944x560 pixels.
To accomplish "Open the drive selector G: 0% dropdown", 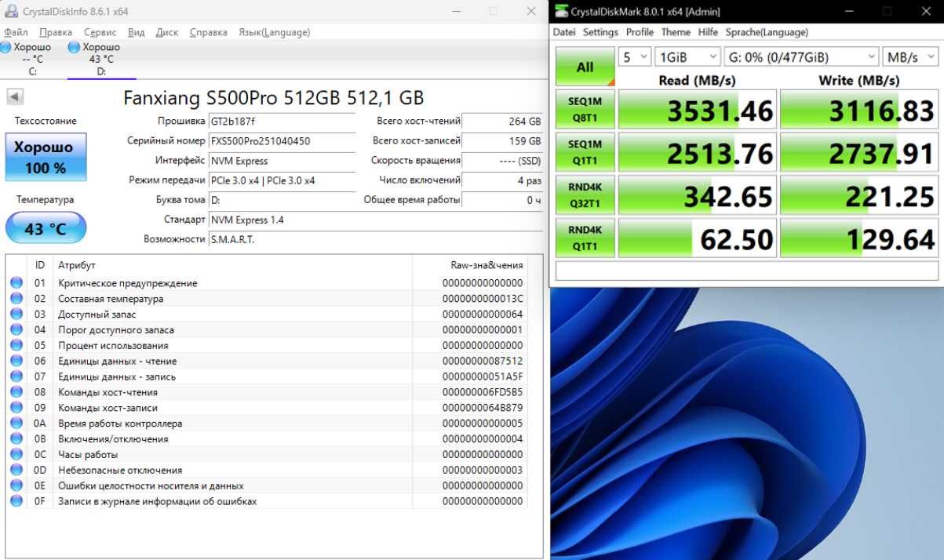I will (x=801, y=56).
